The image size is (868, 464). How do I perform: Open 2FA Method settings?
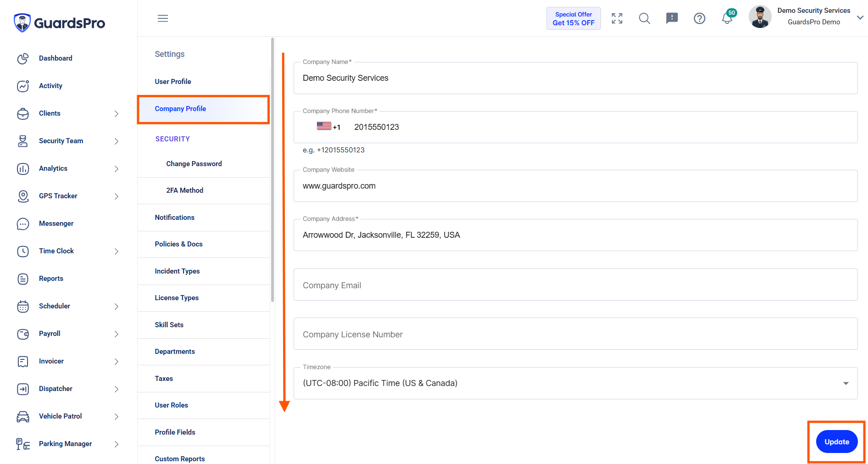click(x=204, y=190)
